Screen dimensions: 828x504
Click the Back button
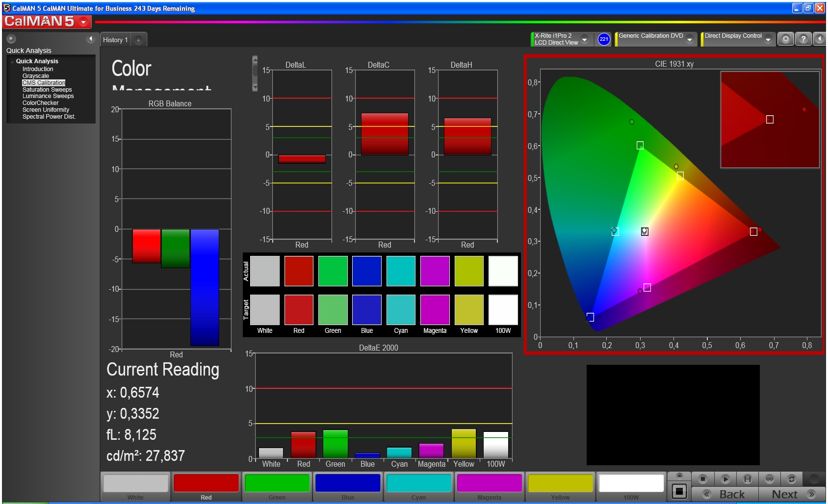point(725,494)
